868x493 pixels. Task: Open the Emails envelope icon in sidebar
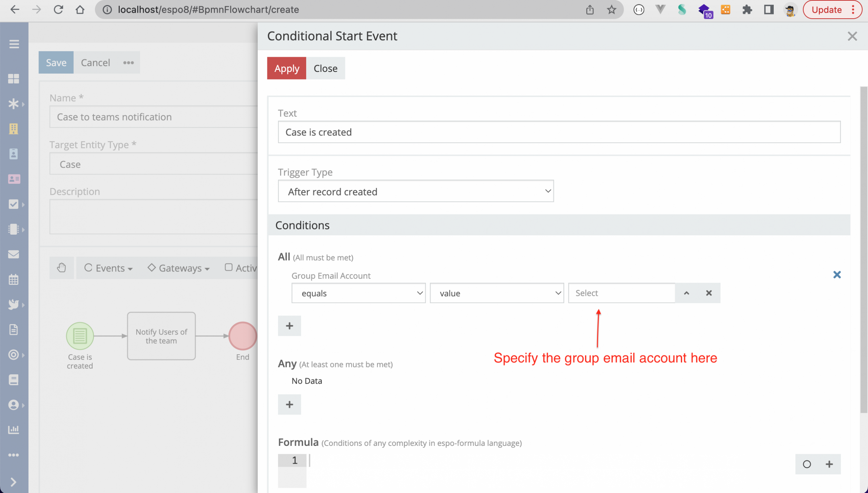click(14, 254)
